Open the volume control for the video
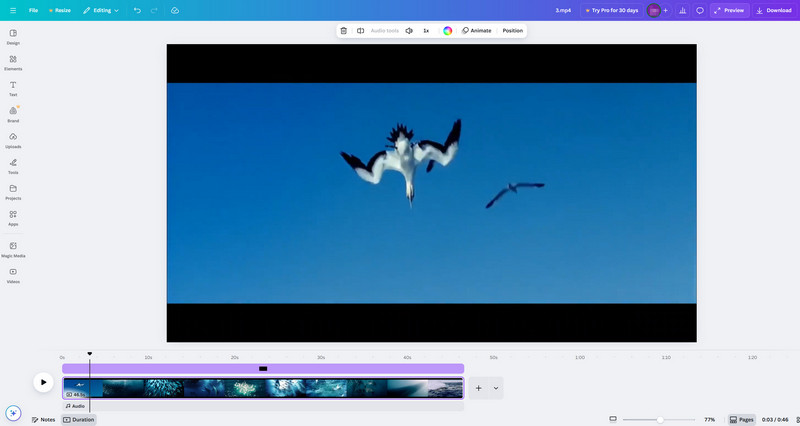The image size is (800, 426). point(409,31)
